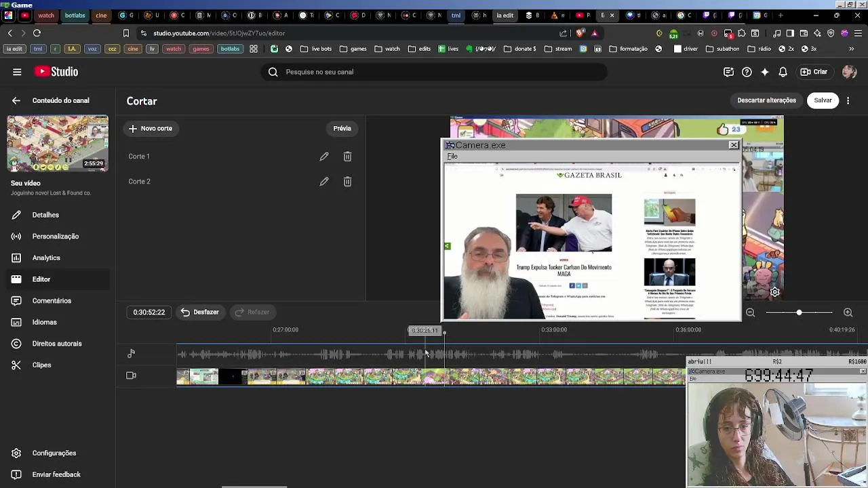
Task: Click the timeline playhead marker
Action: [x=444, y=331]
